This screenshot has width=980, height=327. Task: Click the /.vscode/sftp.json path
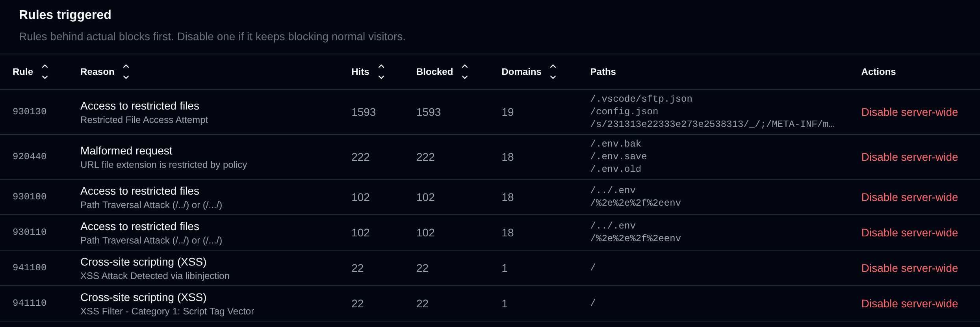[641, 99]
